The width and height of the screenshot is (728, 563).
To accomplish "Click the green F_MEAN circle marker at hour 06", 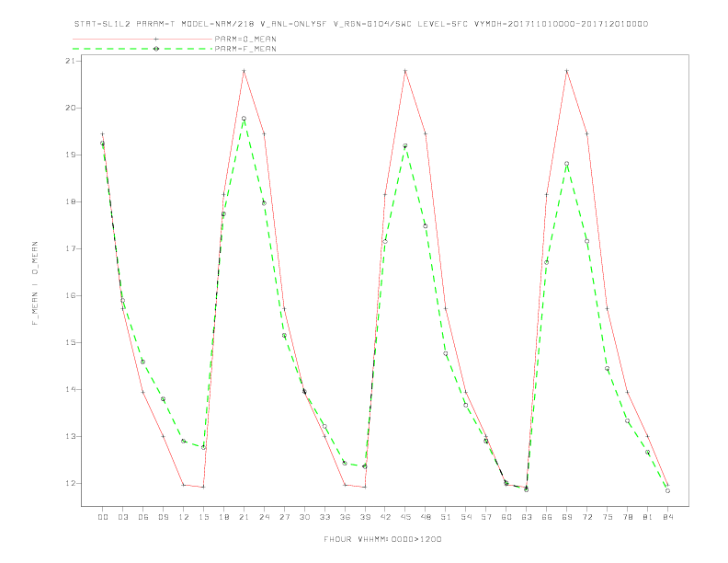I will click(x=143, y=362).
